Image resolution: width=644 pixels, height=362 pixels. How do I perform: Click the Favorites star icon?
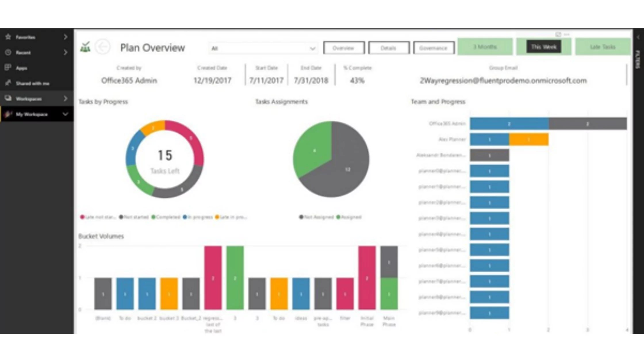point(8,37)
